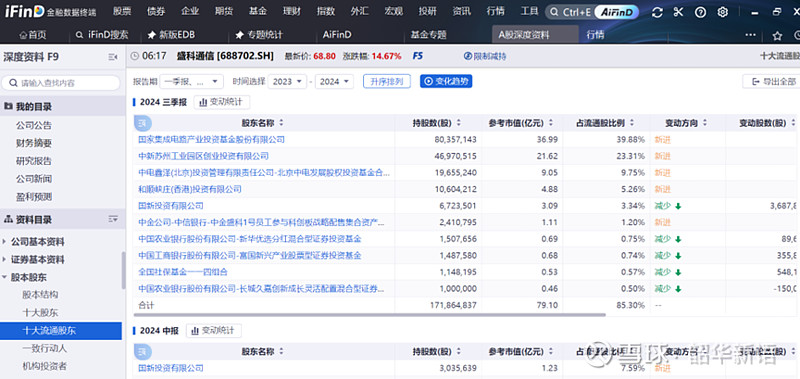Click the clock icon beside 06:17
Viewport: 800px width, 379px height.
point(135,56)
